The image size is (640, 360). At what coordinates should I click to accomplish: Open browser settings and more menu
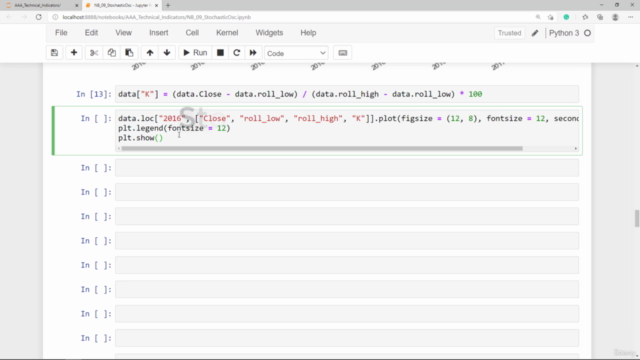pyautogui.click(x=630, y=17)
